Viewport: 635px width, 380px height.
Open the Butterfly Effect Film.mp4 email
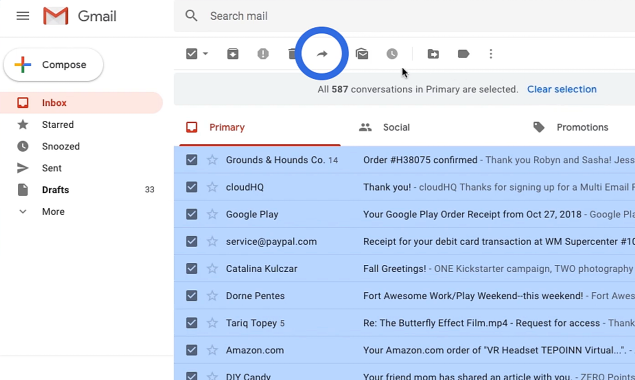tap(405, 323)
